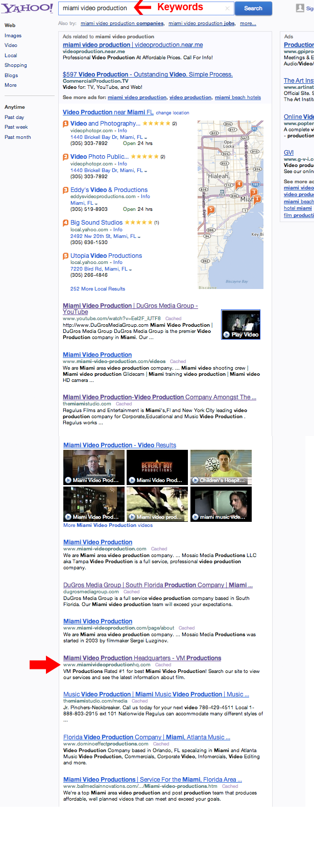
Task: Open miami beach hotels ad link
Action: 238,98
